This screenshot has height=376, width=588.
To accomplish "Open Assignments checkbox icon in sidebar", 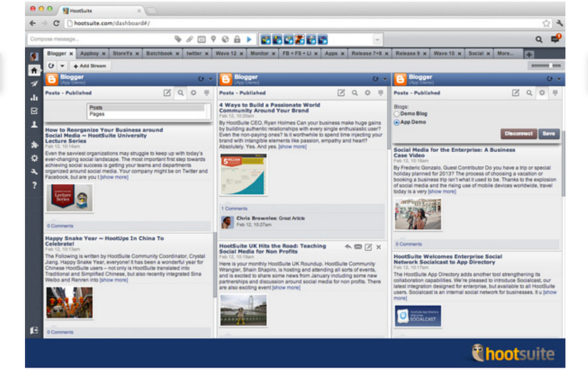I will pyautogui.click(x=34, y=111).
